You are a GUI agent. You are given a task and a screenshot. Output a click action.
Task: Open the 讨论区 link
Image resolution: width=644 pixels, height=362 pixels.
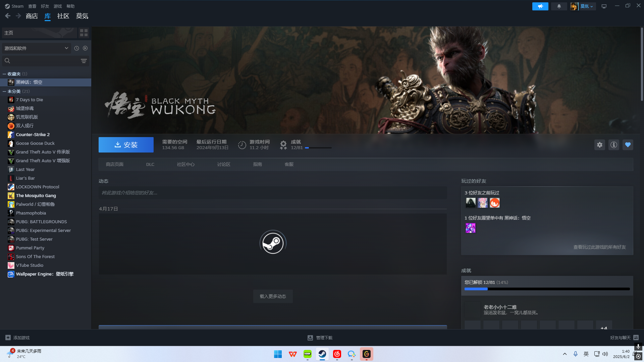tap(224, 164)
